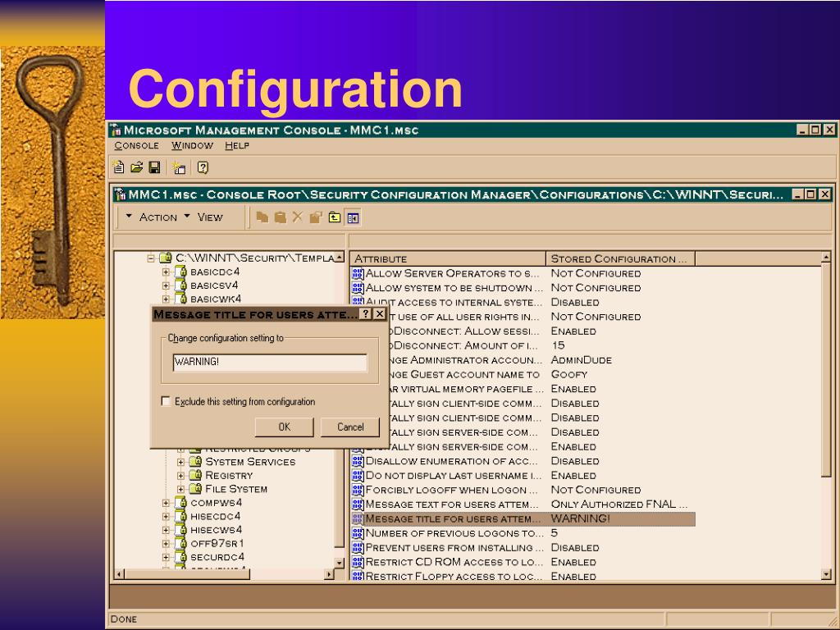
Task: Click the Delete X icon in toolbar
Action: coord(297,217)
